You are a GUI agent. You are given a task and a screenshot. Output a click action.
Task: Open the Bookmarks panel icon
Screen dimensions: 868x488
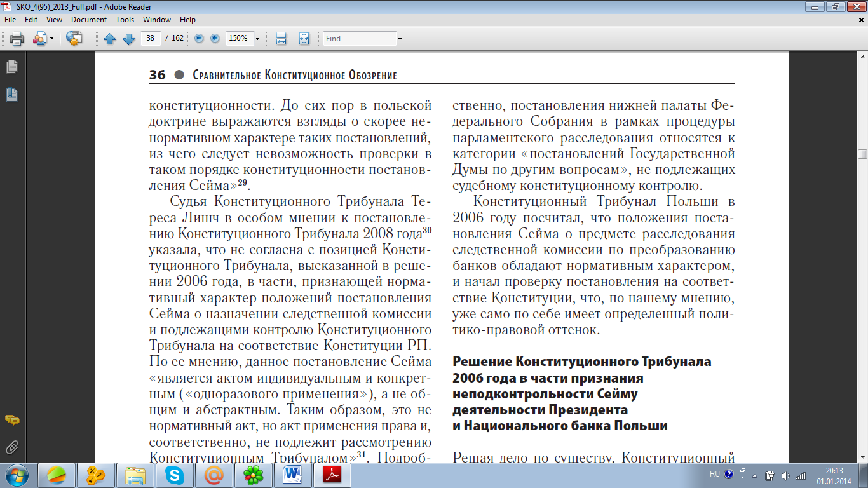11,95
